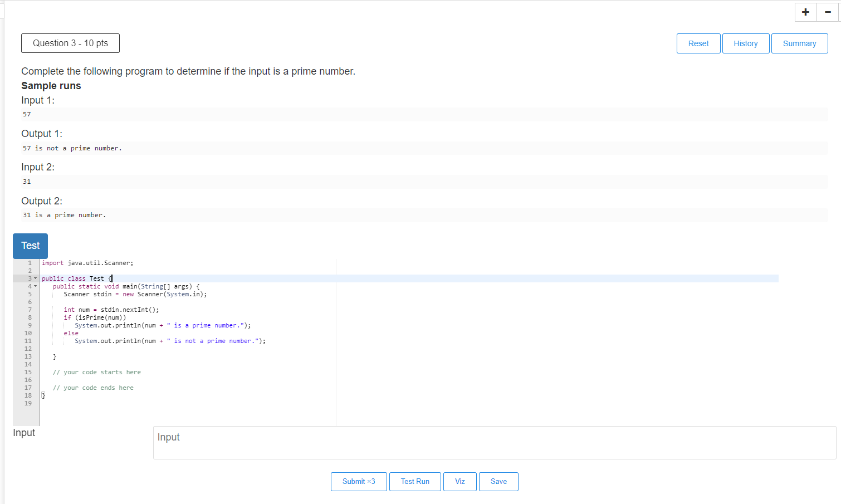Save the current code
Image resolution: width=841 pixels, height=504 pixels.
click(x=498, y=481)
